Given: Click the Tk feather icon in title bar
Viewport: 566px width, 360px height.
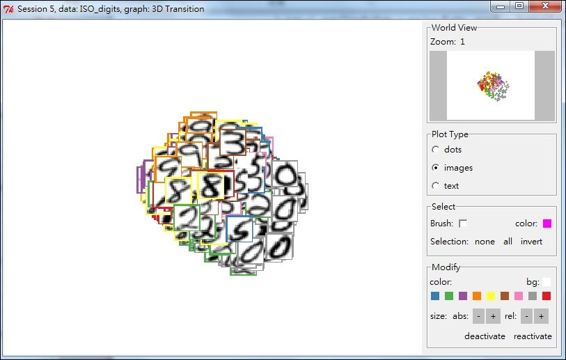Looking at the screenshot, I should click(8, 9).
